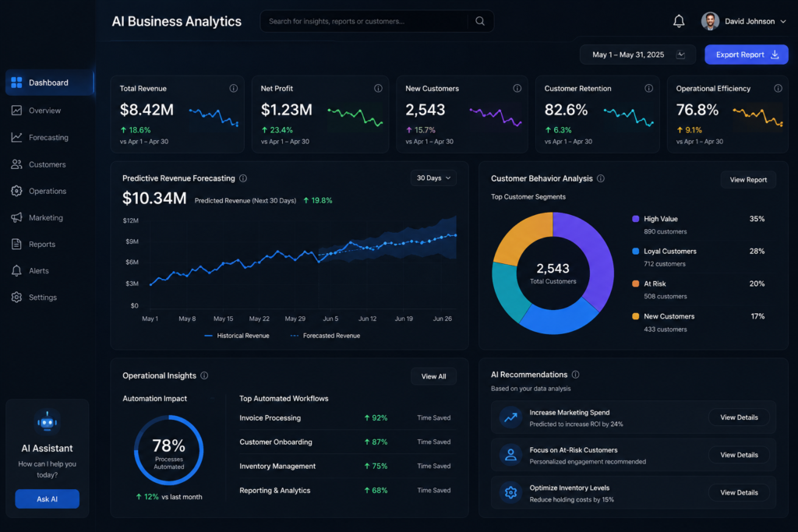The height and width of the screenshot is (532, 798).
Task: Click the Marketing megaphone icon in sidebar
Action: pos(16,217)
